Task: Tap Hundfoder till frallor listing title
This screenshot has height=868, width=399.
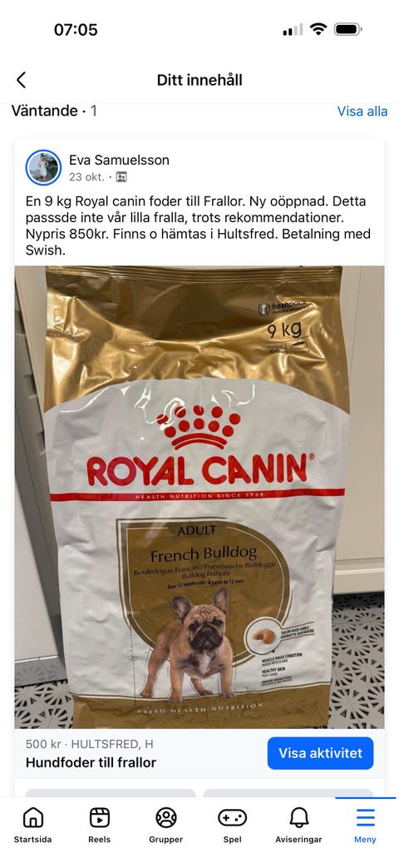Action: 91,762
